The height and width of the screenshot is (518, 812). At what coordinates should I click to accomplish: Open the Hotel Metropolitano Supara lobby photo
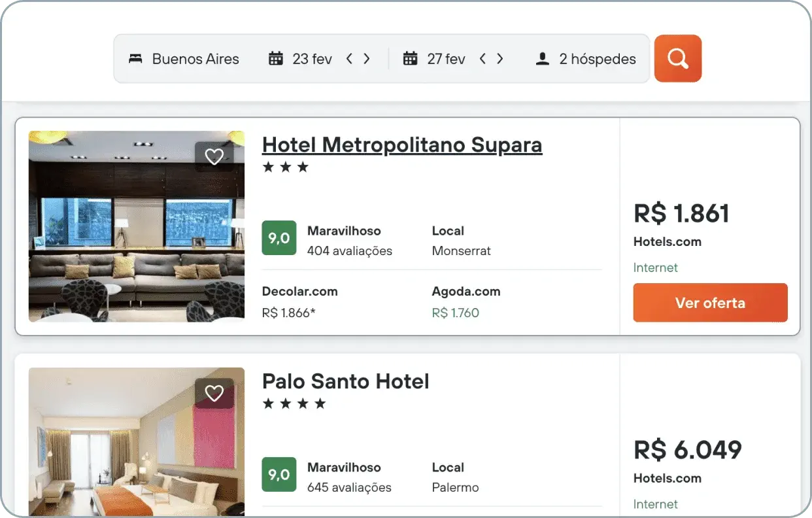pyautogui.click(x=137, y=226)
